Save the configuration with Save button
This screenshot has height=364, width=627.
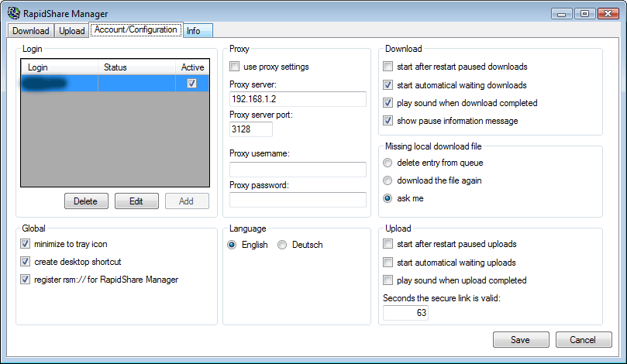click(521, 340)
